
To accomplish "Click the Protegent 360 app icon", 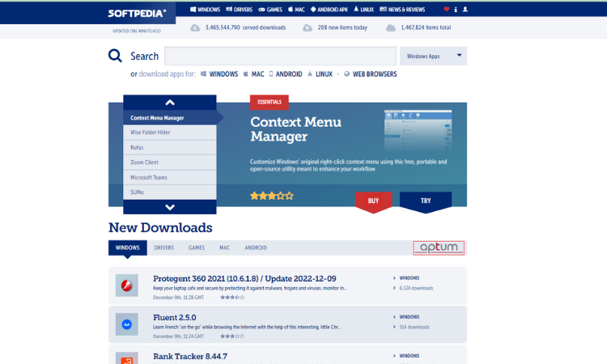I will click(x=127, y=286).
